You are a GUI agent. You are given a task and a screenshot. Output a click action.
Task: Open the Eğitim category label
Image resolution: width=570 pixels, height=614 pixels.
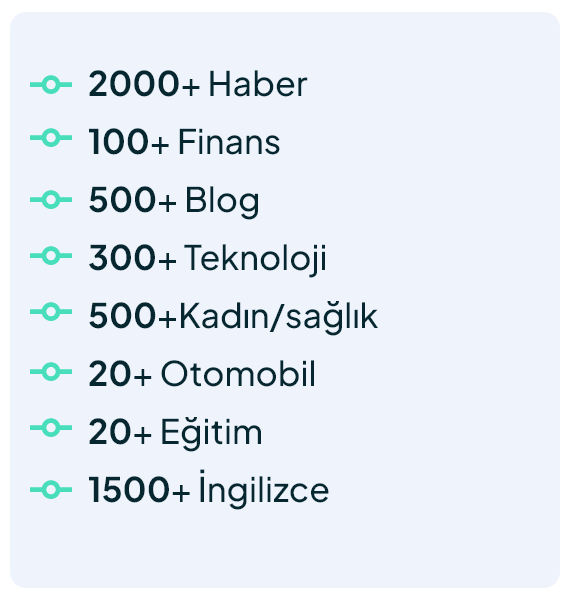click(x=211, y=433)
